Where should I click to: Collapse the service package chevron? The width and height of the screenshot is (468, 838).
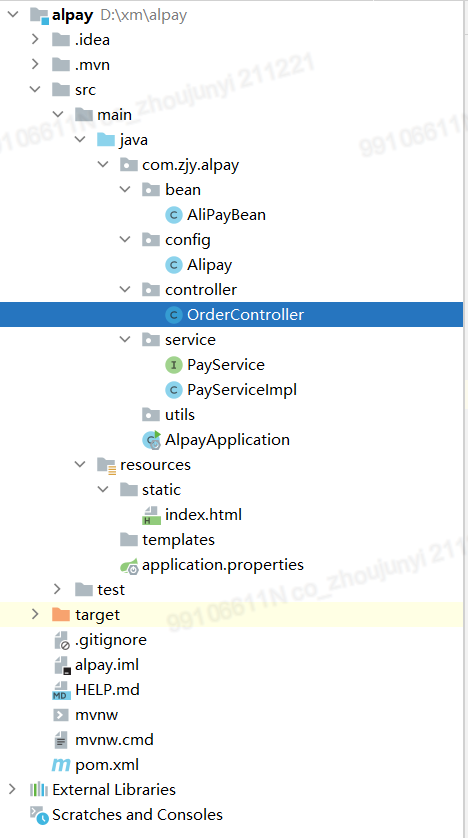pyautogui.click(x=125, y=340)
